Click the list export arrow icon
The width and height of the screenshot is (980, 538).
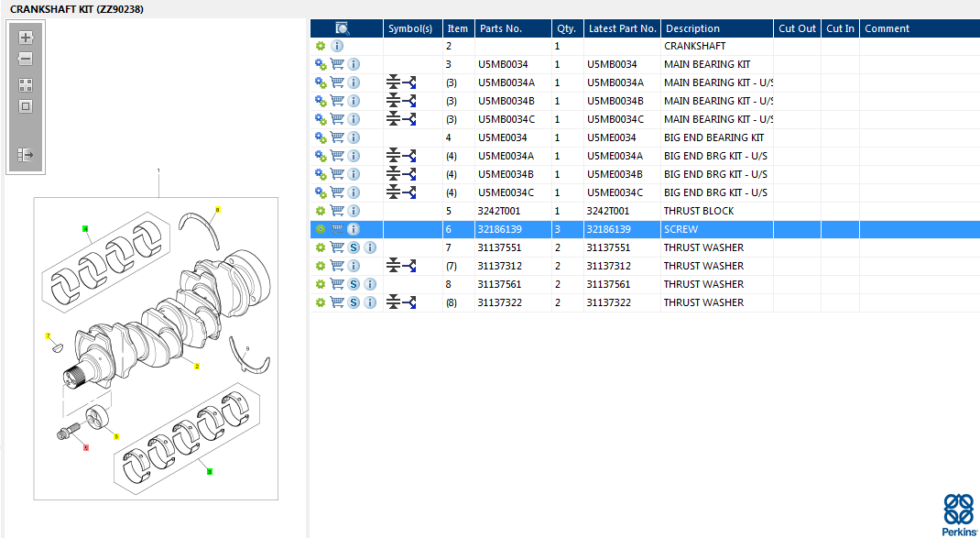pos(26,155)
